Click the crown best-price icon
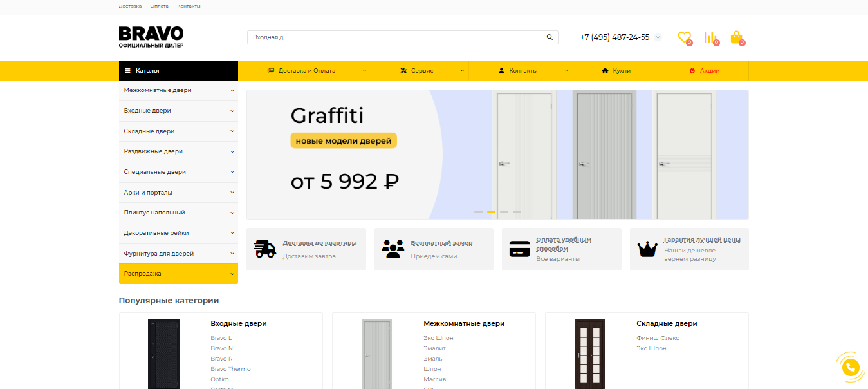The height and width of the screenshot is (389, 868). tap(647, 249)
